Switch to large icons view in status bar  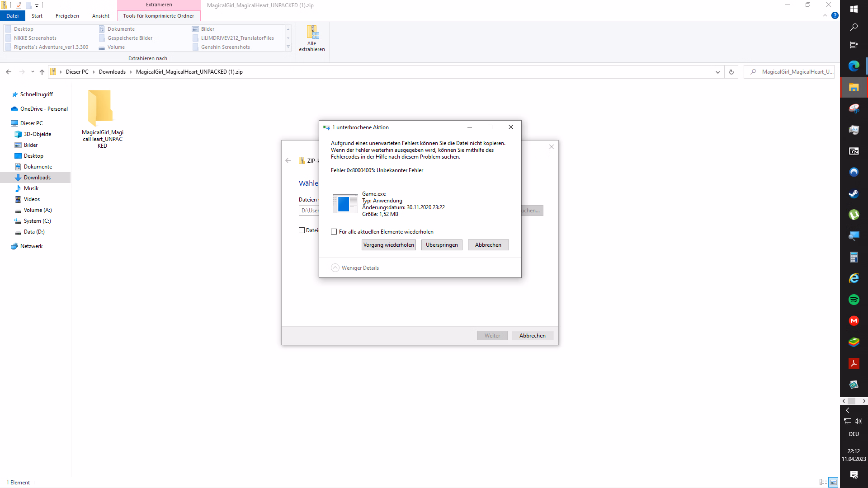[833, 482]
